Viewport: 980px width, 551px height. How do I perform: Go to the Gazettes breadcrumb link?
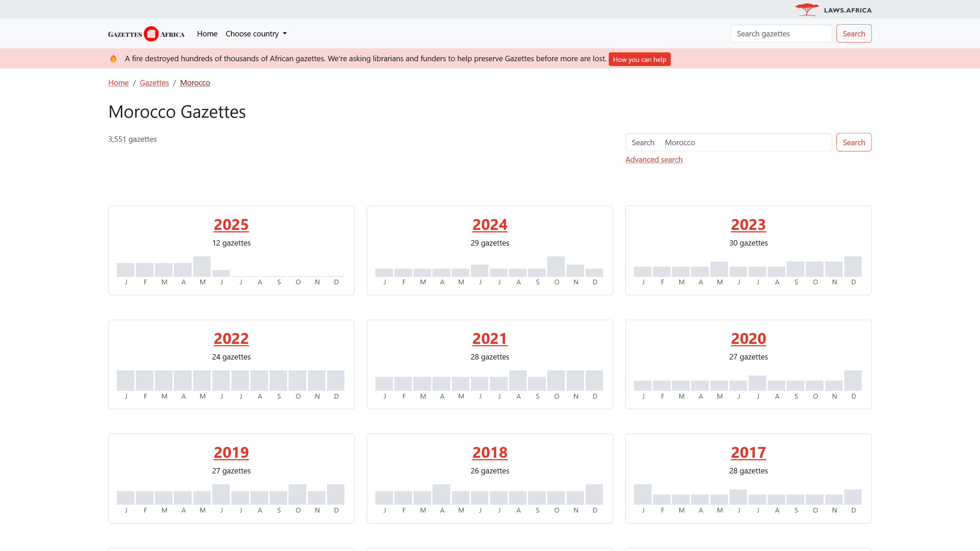point(154,83)
